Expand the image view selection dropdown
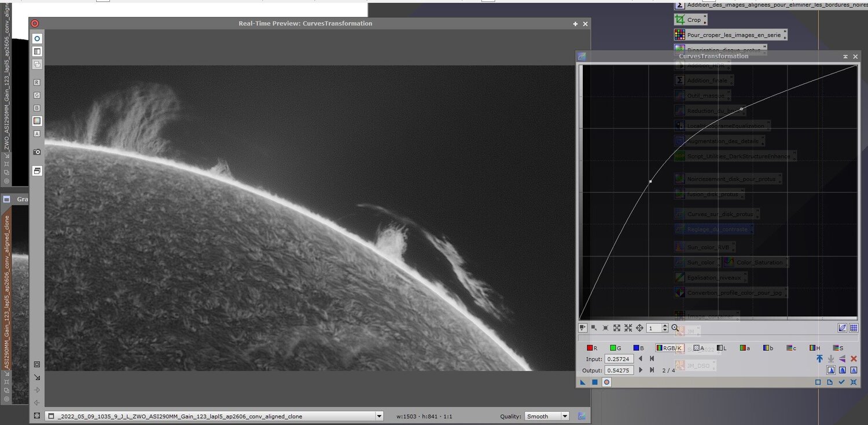 379,416
